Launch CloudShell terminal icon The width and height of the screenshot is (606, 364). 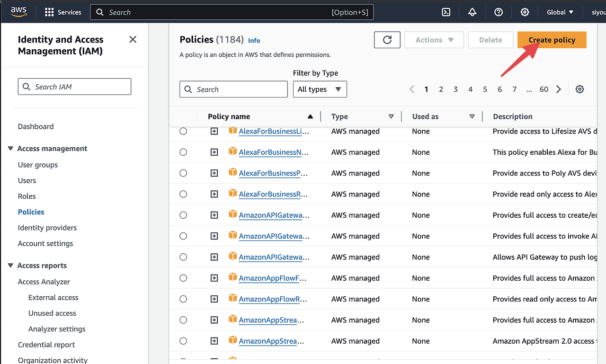pyautogui.click(x=446, y=12)
